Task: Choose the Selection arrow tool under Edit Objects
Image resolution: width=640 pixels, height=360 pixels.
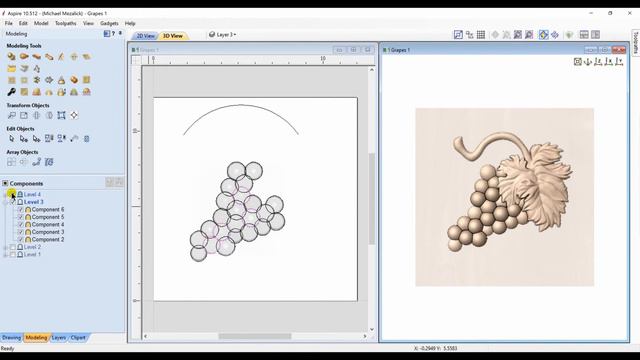Action: click(11, 139)
